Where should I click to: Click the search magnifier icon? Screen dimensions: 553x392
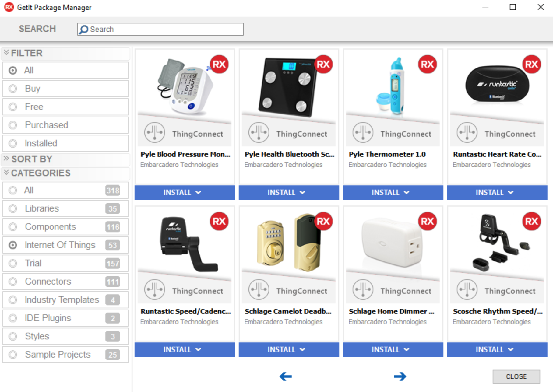pyautogui.click(x=83, y=30)
